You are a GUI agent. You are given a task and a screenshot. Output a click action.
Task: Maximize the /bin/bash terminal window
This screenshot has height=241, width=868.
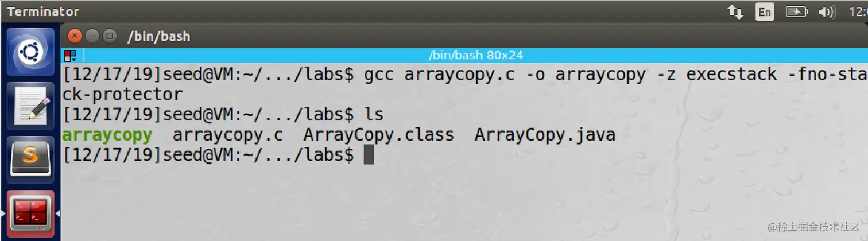pos(109,36)
